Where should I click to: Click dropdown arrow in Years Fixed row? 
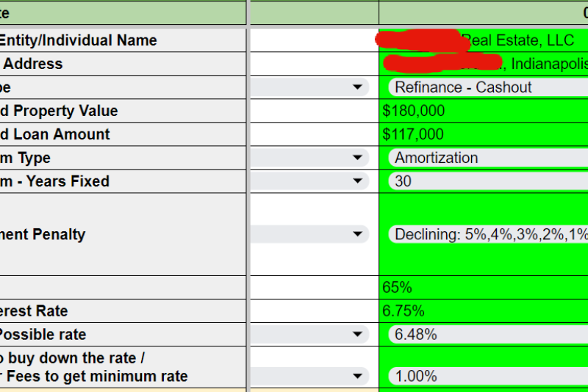pyautogui.click(x=358, y=181)
